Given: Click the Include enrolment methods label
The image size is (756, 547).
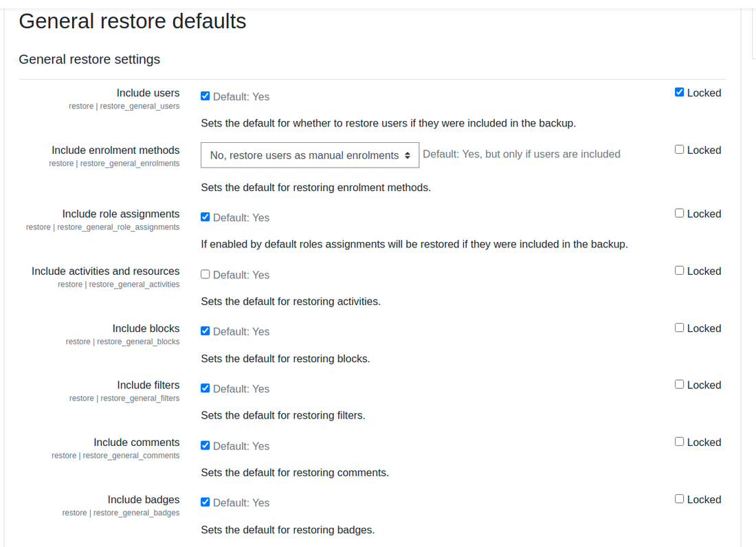Looking at the screenshot, I should (x=115, y=150).
